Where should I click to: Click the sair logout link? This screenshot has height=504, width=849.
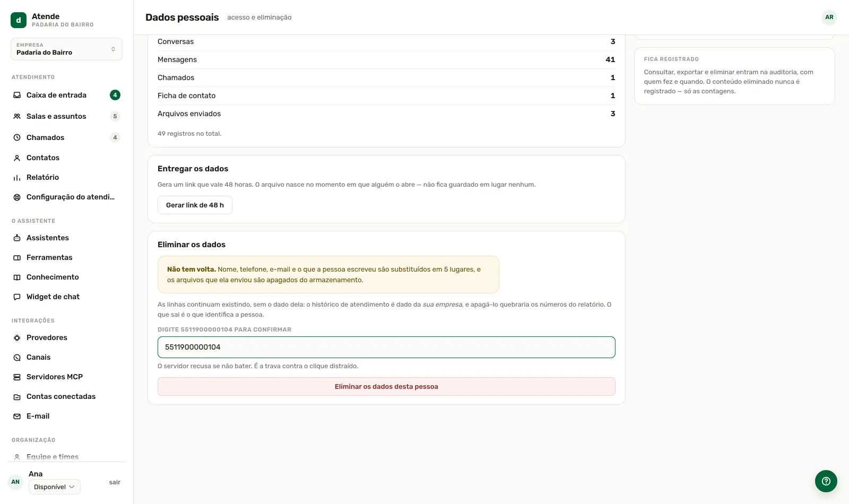(115, 482)
